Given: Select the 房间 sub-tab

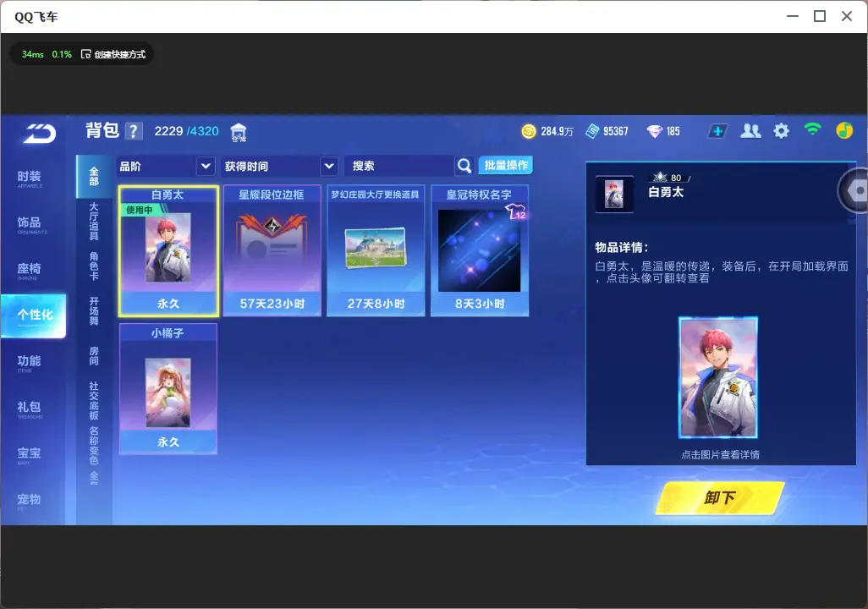Looking at the screenshot, I should 94,356.
